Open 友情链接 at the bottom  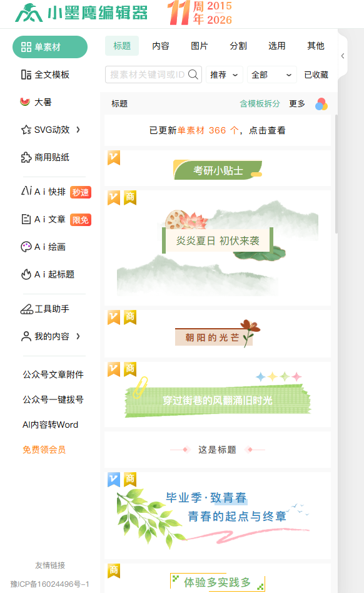(50, 565)
